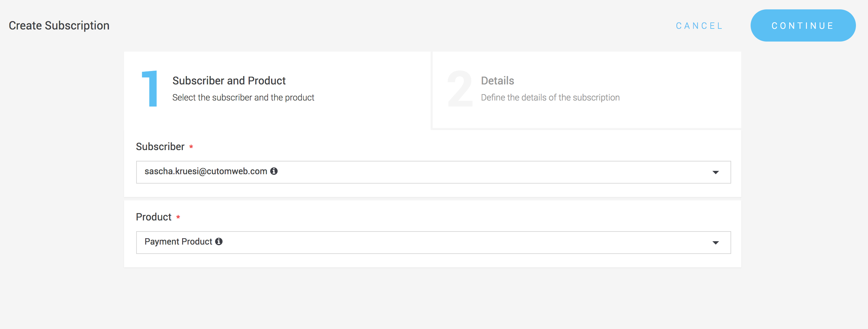
Task: Click the info icon beside sascha.kruesi@cutomweb.com
Action: 274,171
